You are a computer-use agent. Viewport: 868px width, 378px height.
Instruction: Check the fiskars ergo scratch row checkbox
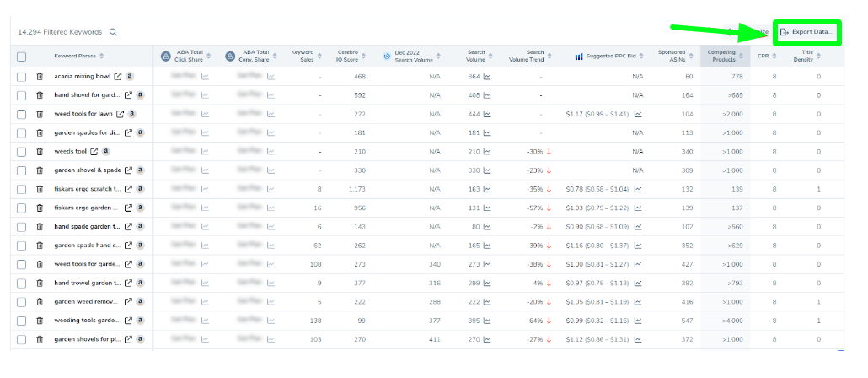(21, 190)
